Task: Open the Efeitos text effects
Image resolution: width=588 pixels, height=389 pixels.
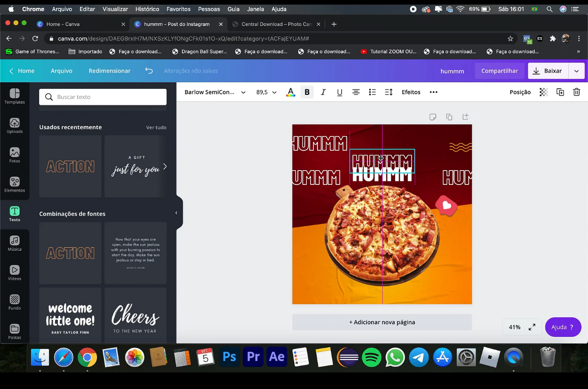Action: click(411, 92)
